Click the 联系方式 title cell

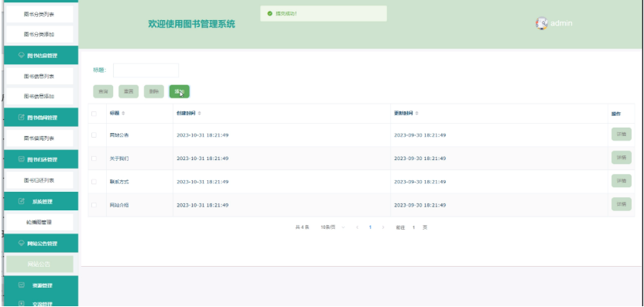pyautogui.click(x=119, y=182)
